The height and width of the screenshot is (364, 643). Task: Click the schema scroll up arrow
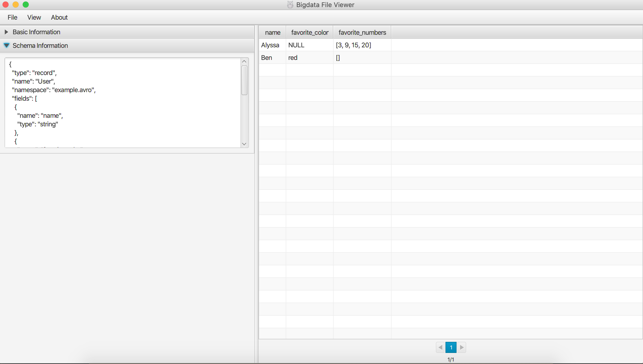[x=244, y=61]
